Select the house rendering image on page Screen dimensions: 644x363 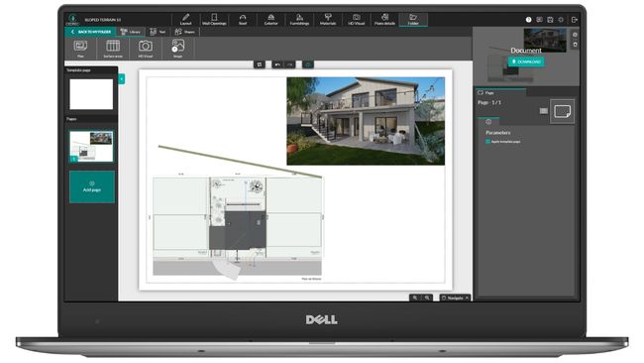pyautogui.click(x=366, y=121)
